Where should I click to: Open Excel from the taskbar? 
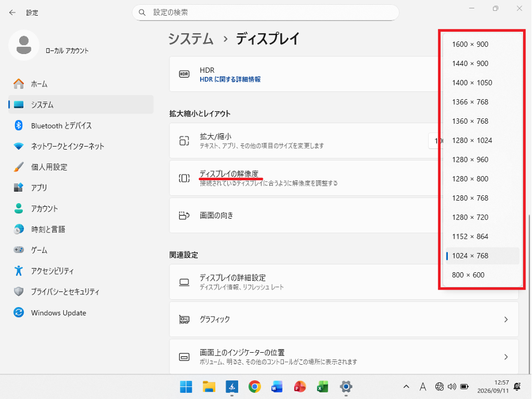323,386
